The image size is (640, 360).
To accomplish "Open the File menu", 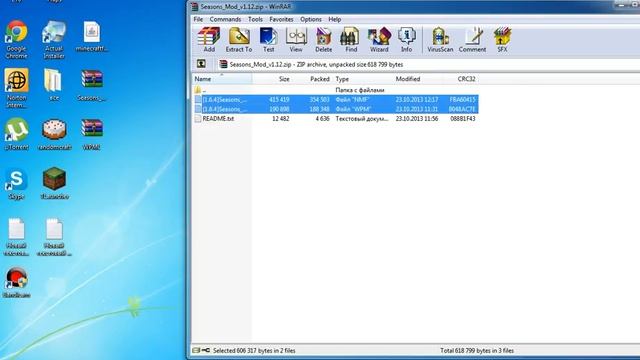I will pos(198,19).
